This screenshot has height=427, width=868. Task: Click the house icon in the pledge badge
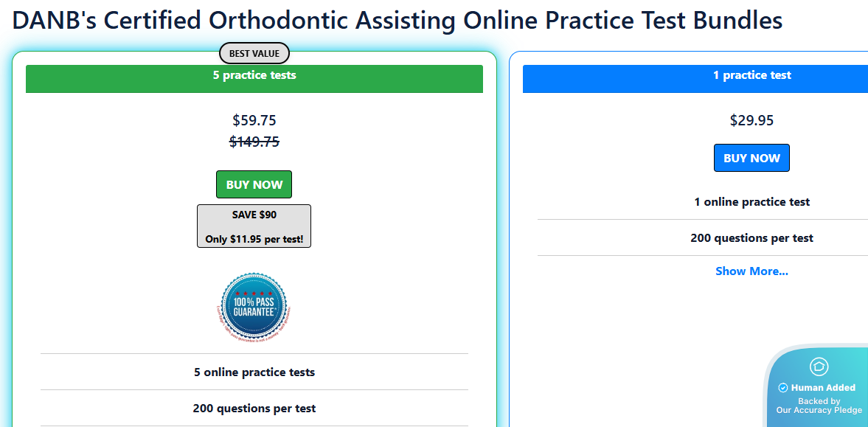(x=819, y=367)
